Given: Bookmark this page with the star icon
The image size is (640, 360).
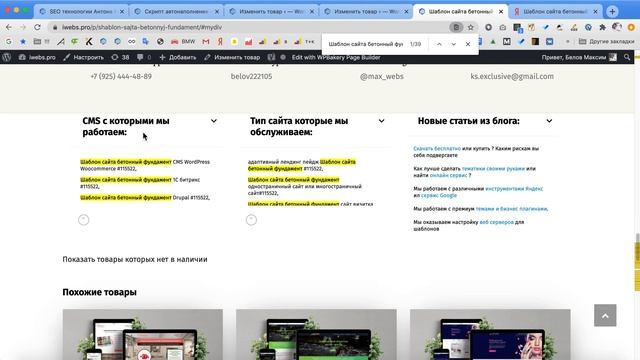Looking at the screenshot, I should (471, 27).
